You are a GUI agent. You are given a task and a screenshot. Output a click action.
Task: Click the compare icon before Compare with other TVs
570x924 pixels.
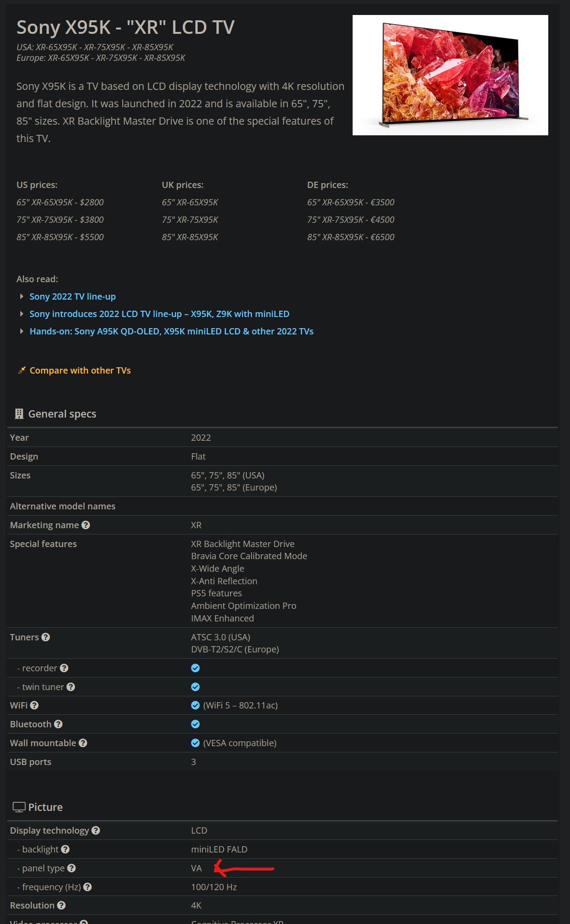click(x=22, y=370)
